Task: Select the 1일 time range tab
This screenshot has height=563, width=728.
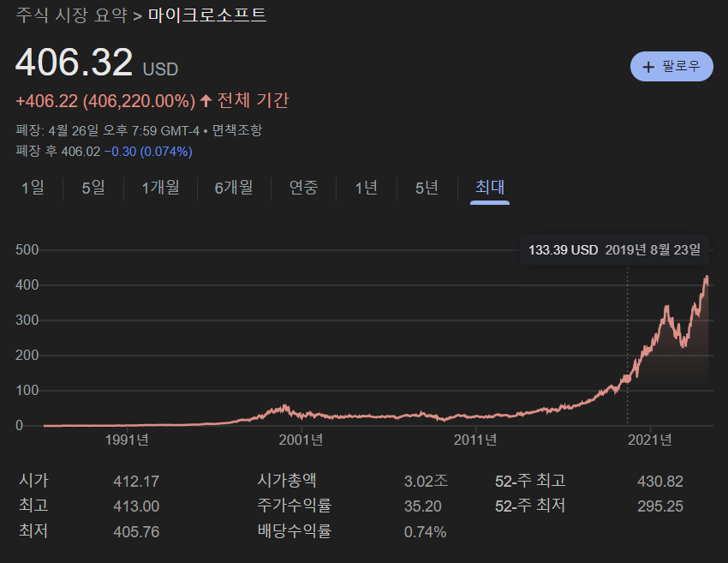Action: click(x=32, y=188)
